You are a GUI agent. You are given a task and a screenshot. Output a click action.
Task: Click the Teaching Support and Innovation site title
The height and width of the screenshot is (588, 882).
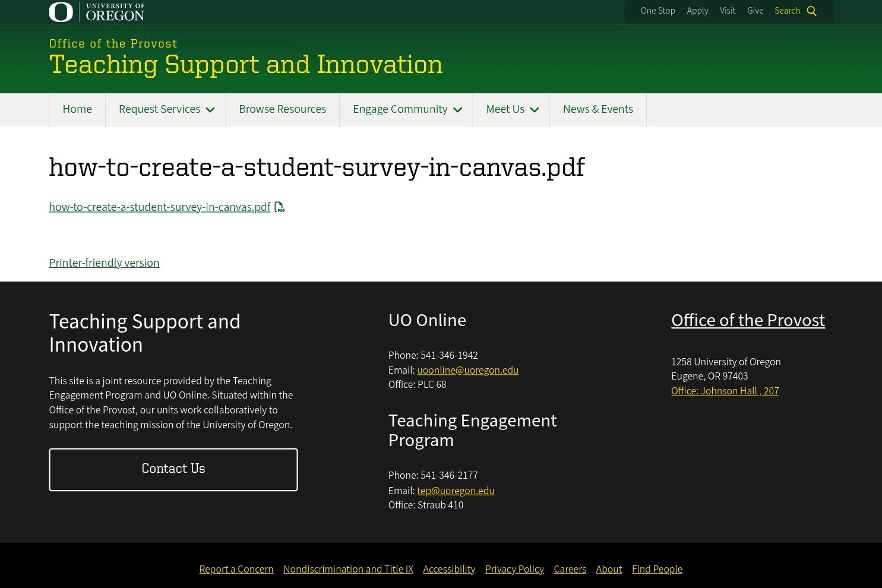(246, 65)
